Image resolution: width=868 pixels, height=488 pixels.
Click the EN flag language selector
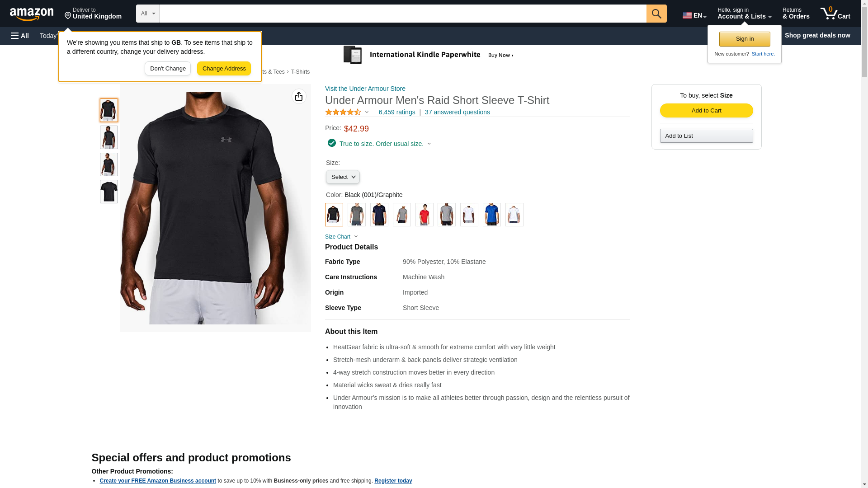[694, 15]
